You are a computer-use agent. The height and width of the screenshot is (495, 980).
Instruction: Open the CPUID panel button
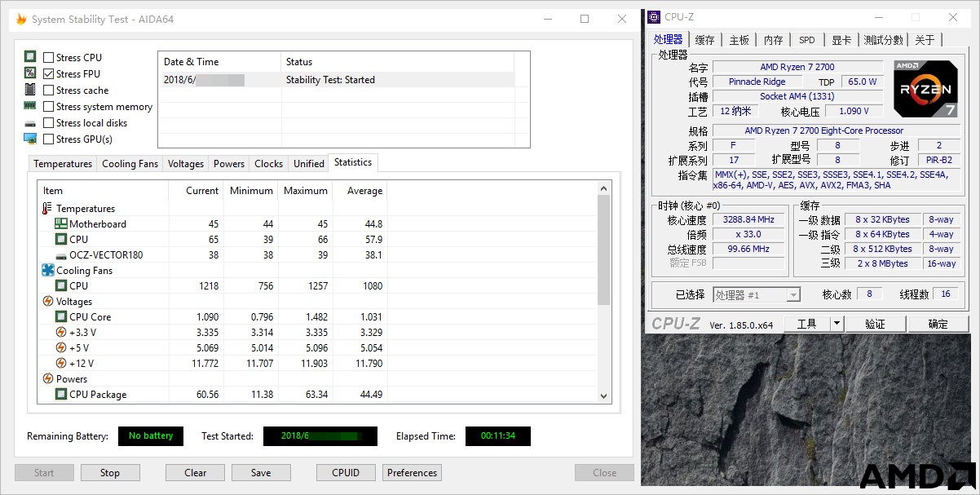coord(347,473)
